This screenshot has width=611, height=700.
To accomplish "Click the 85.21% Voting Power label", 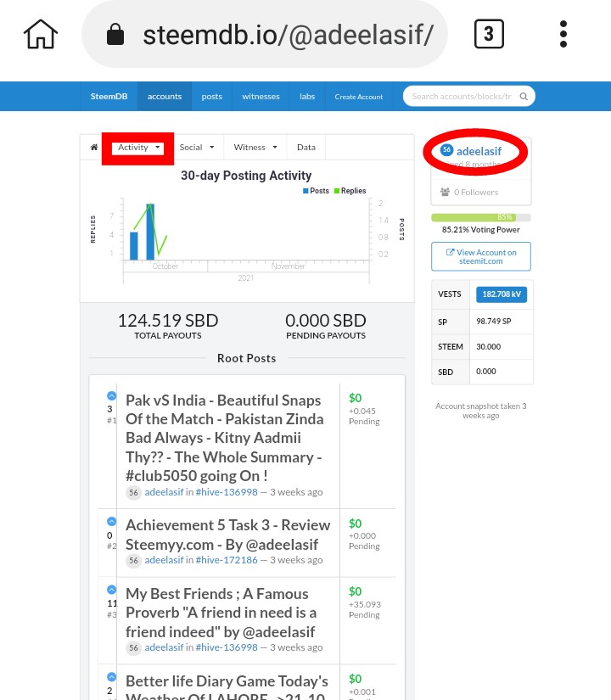I will pos(481,229).
